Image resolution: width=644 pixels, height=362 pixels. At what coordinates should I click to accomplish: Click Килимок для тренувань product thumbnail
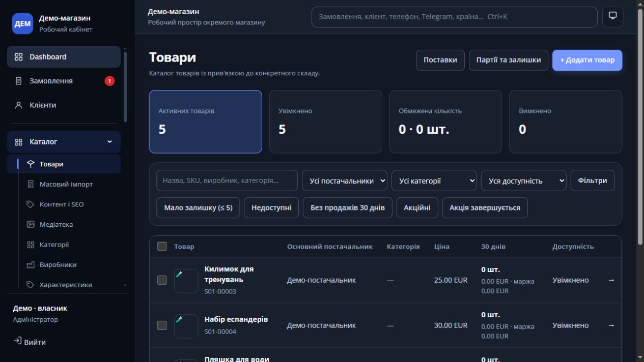186,281
